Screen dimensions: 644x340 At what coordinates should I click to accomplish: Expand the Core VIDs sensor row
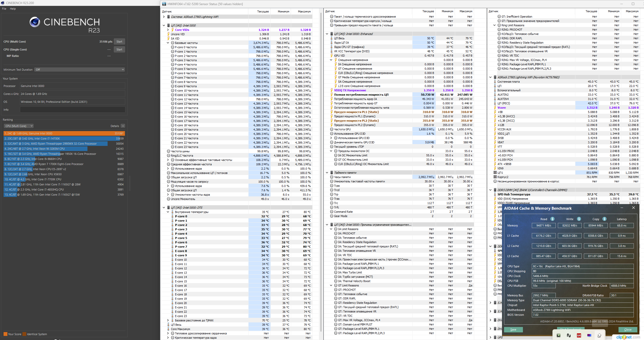(x=168, y=30)
